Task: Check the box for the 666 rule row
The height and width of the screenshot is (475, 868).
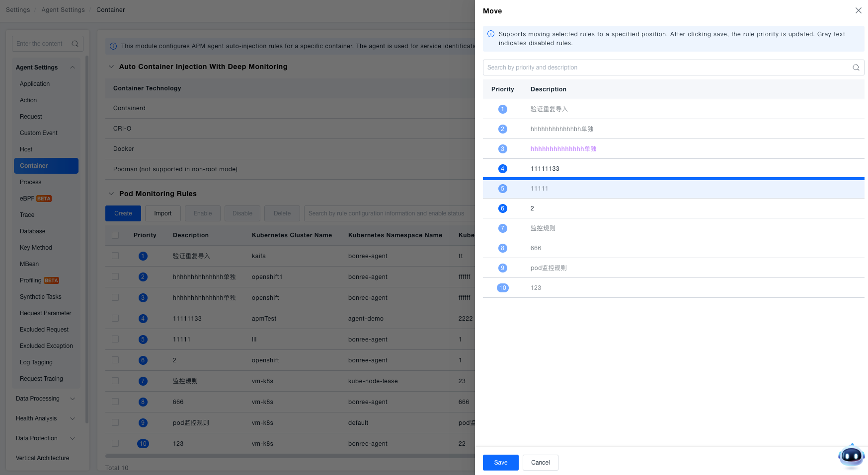Action: 115,402
